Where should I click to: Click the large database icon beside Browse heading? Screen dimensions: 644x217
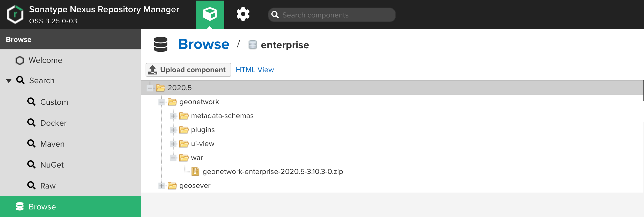point(161,44)
